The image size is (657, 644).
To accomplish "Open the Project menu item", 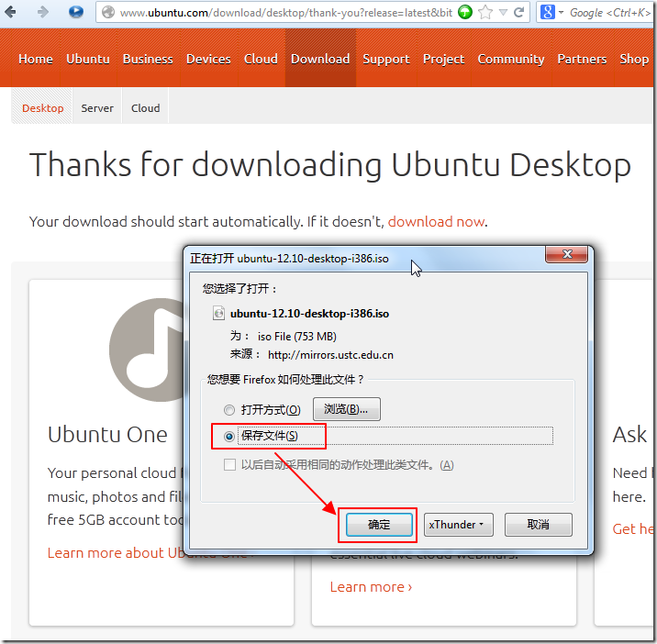I will (444, 59).
